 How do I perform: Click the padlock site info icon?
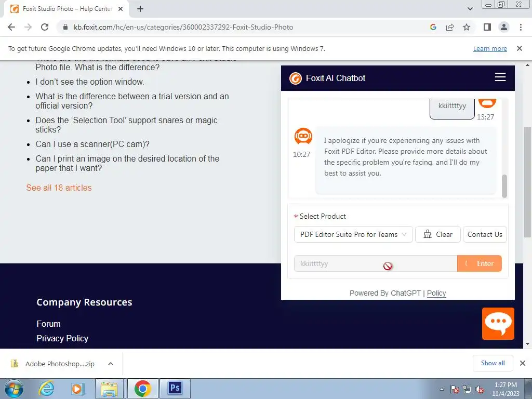[x=65, y=27]
